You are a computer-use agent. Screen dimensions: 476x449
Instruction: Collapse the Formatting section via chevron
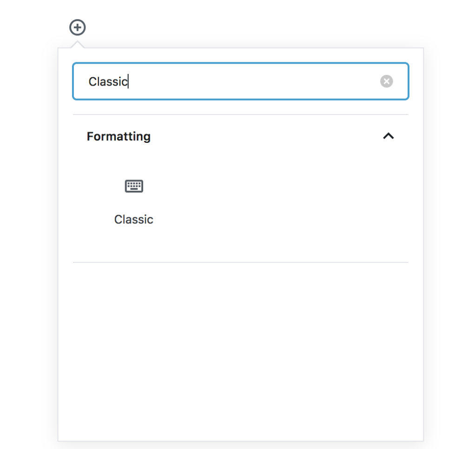click(x=388, y=136)
